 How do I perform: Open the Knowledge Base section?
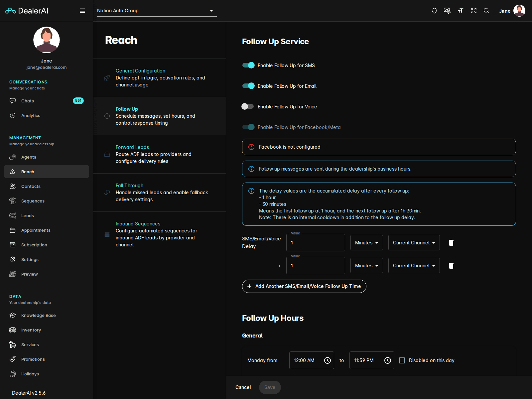[x=39, y=315]
